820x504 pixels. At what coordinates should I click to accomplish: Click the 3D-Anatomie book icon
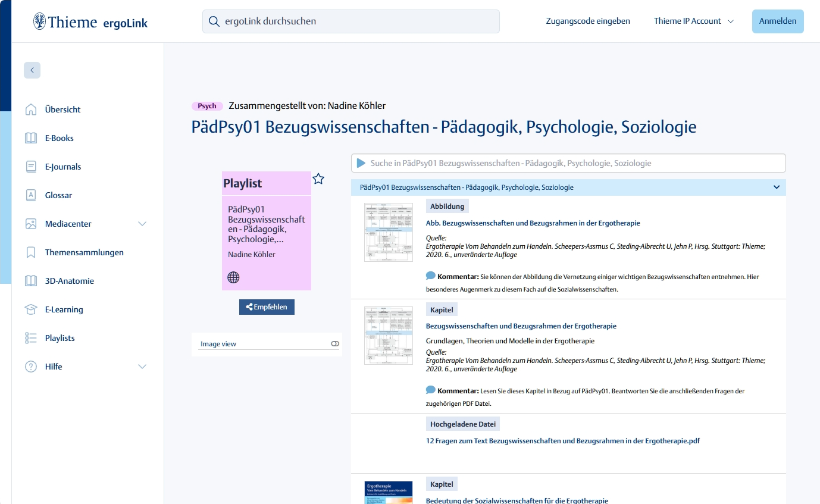point(31,281)
